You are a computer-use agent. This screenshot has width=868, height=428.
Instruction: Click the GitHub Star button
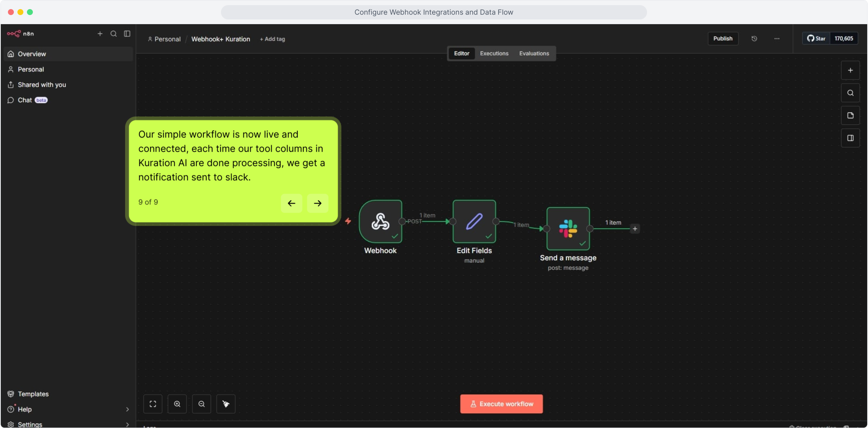(817, 38)
